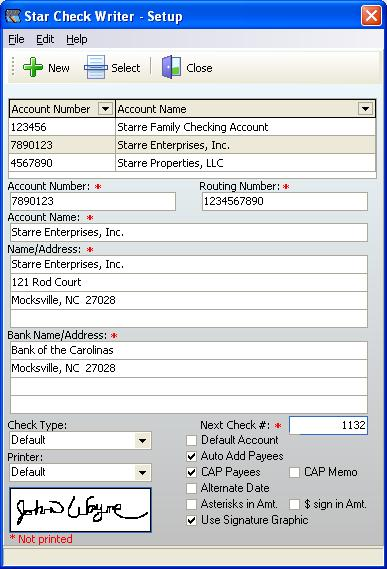Click the green plus New icon
Image resolution: width=387 pixels, height=569 pixels.
click(x=33, y=67)
